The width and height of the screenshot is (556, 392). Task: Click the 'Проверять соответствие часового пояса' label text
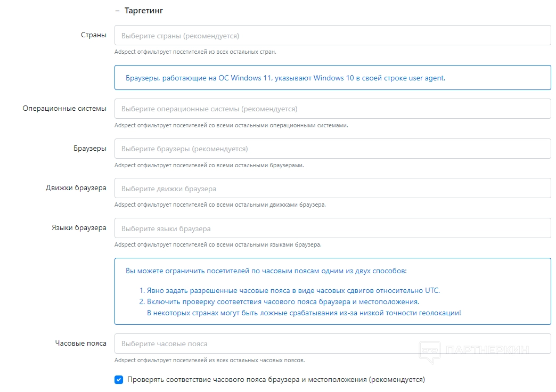click(276, 380)
